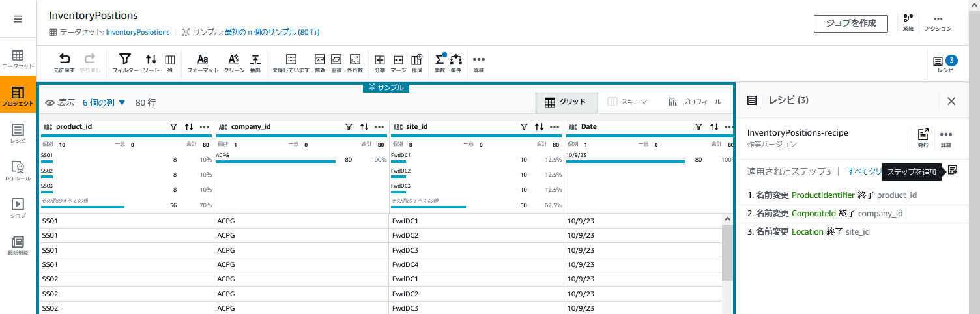Click the InventoryPositions-recipe name

pyautogui.click(x=798, y=132)
